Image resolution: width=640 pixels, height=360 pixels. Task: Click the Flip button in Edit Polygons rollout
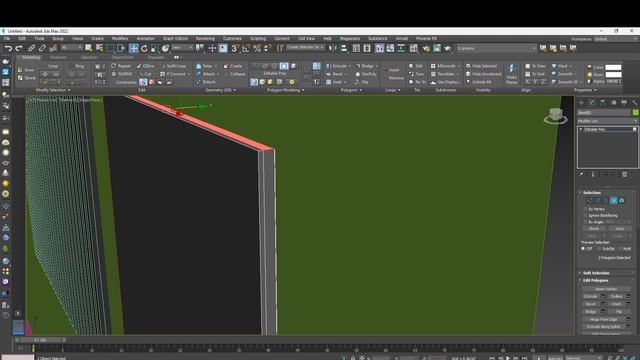[619, 311]
